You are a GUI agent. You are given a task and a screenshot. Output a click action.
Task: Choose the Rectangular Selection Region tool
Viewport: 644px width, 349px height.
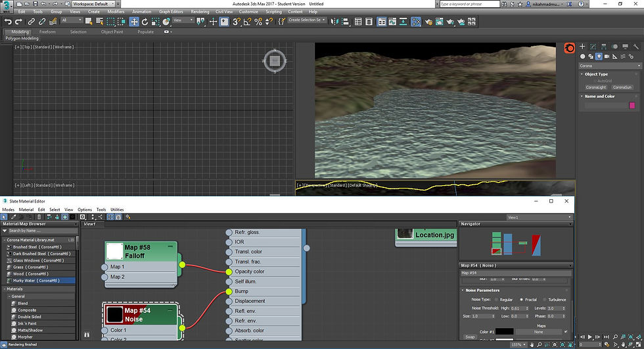tap(110, 22)
